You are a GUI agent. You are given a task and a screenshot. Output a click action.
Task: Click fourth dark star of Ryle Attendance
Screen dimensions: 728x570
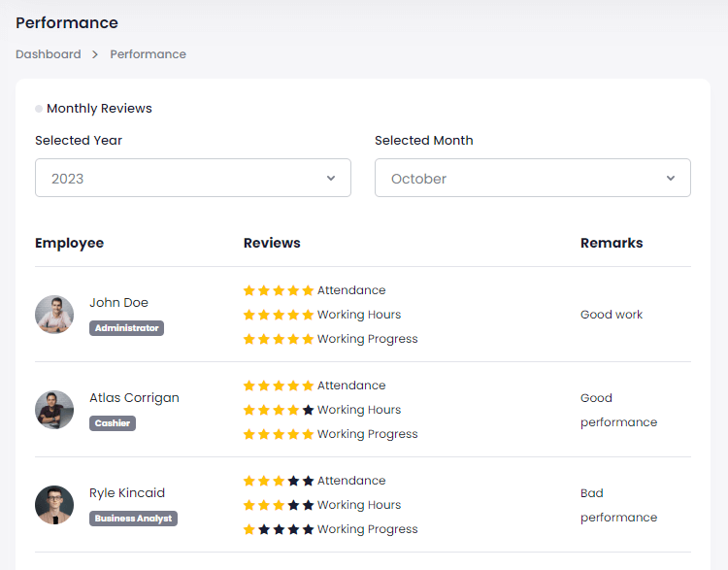click(x=293, y=481)
